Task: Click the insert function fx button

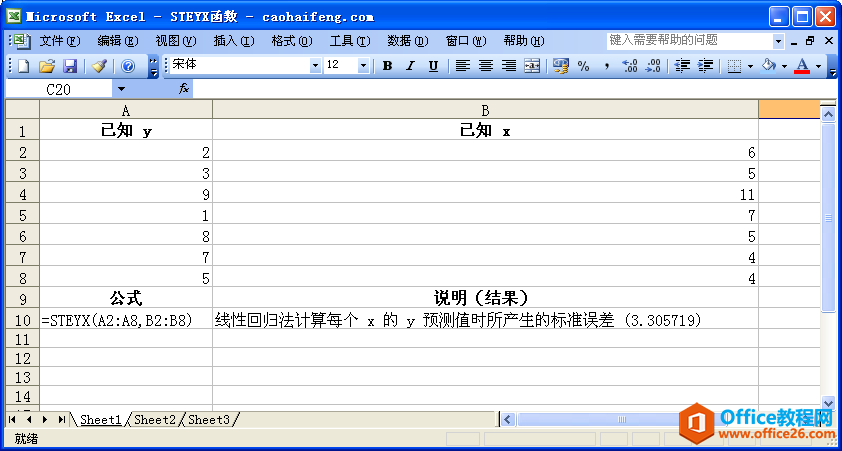Action: [x=184, y=89]
